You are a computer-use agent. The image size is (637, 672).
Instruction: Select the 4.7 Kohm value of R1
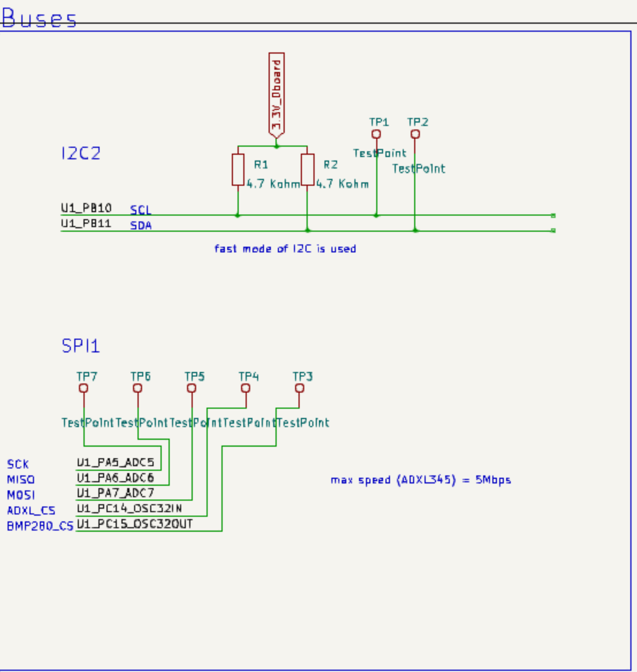click(x=273, y=184)
